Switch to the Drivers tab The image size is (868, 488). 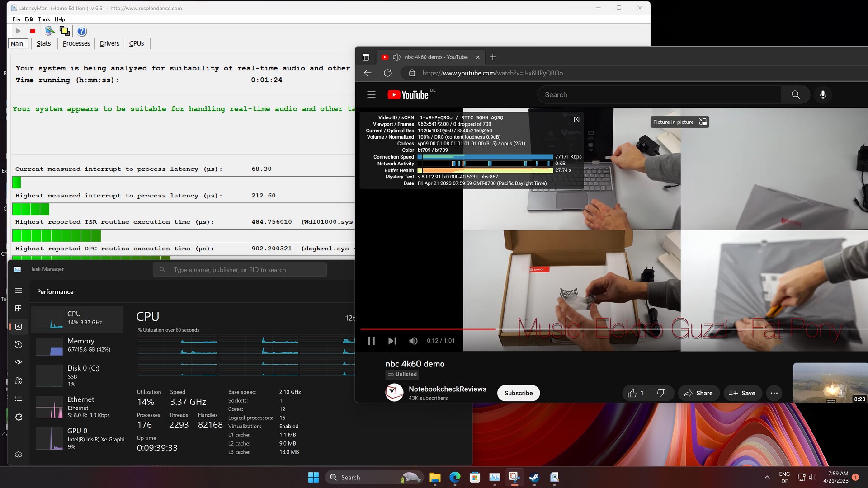click(x=109, y=43)
